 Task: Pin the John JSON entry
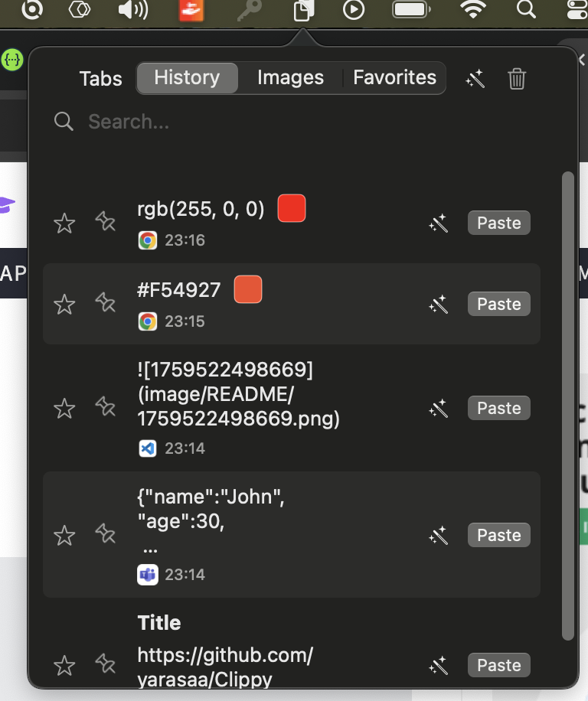[106, 534]
